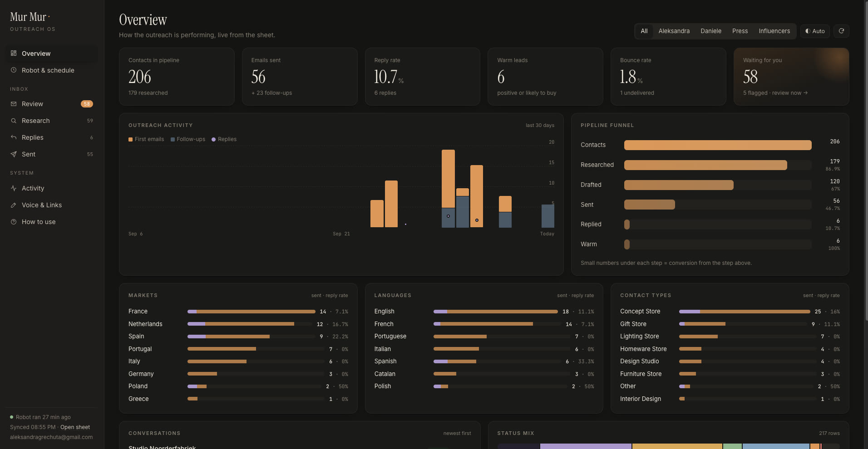Toggle First emails legend swatch
The image size is (868, 449).
(x=131, y=139)
